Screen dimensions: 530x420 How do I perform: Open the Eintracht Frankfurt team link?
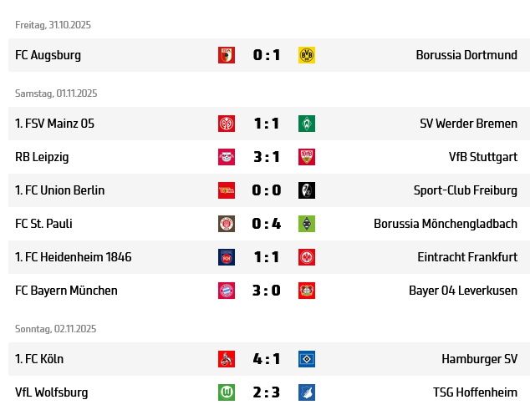[467, 257]
